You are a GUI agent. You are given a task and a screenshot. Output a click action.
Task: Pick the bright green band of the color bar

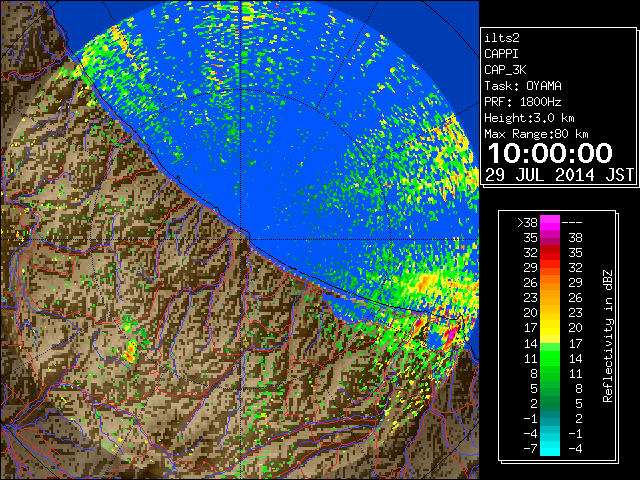[550, 358]
